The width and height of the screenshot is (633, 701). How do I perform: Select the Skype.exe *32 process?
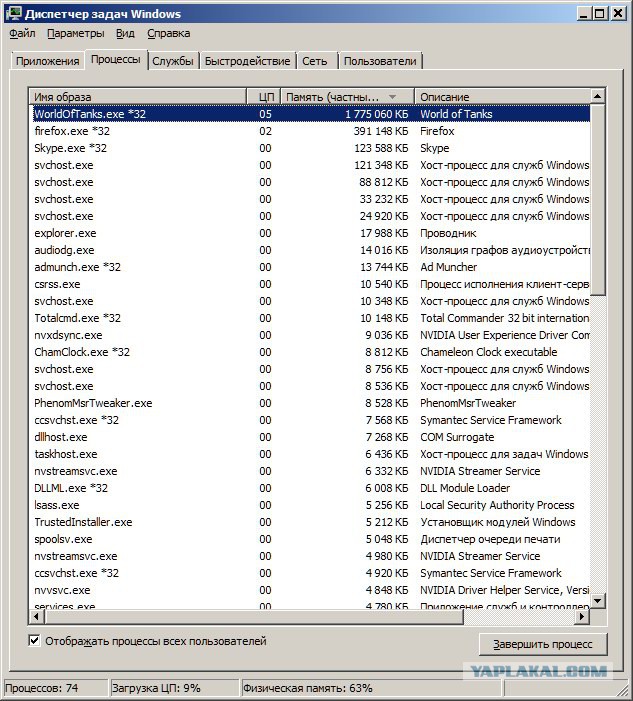[x=311, y=148]
